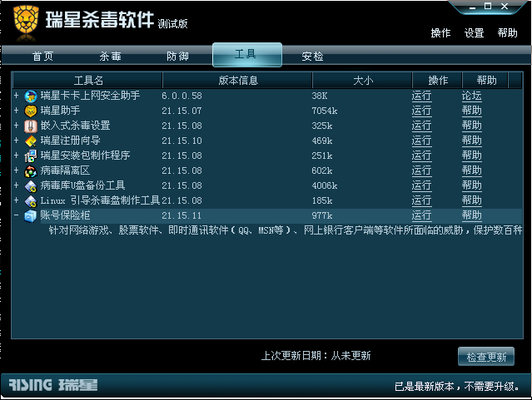Click the 操作 column header
Viewport: 532px width, 400px height.
[x=437, y=81]
